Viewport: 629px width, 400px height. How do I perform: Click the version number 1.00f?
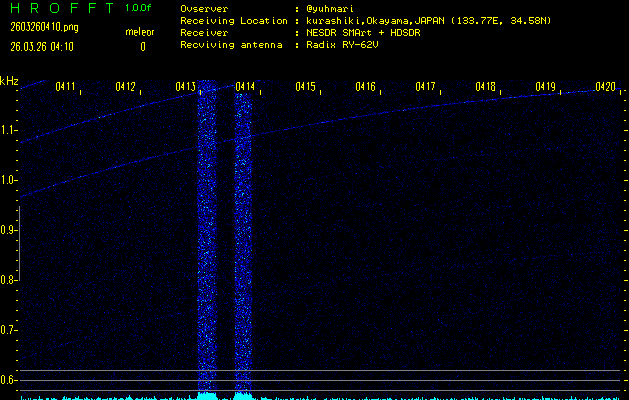coord(139,8)
